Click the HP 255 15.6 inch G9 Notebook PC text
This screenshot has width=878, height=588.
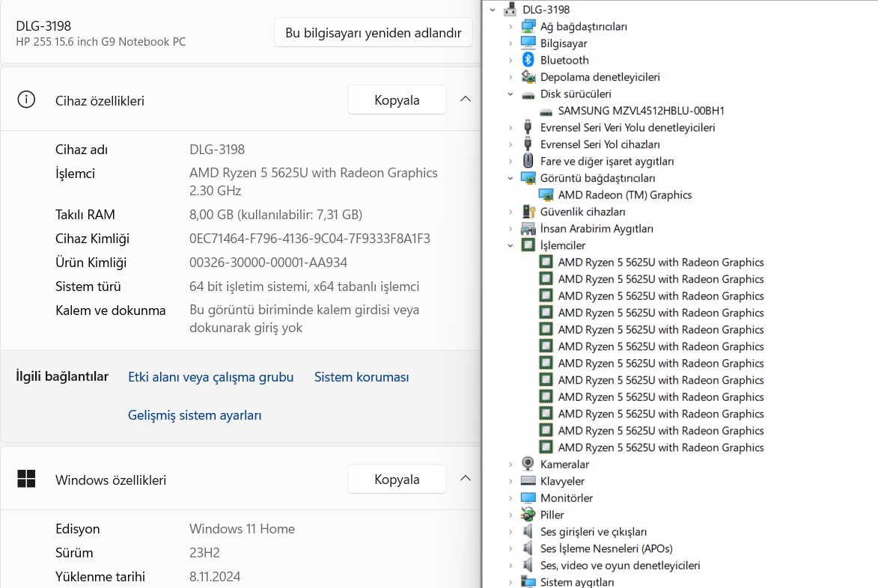[x=101, y=42]
